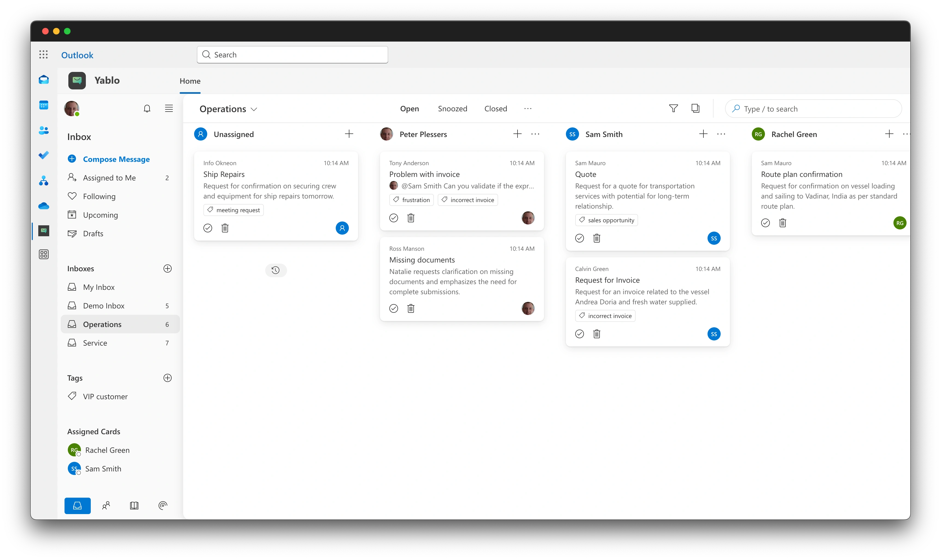Image resolution: width=941 pixels, height=560 pixels.
Task: Open the Outlook app launcher grid
Action: 43,55
